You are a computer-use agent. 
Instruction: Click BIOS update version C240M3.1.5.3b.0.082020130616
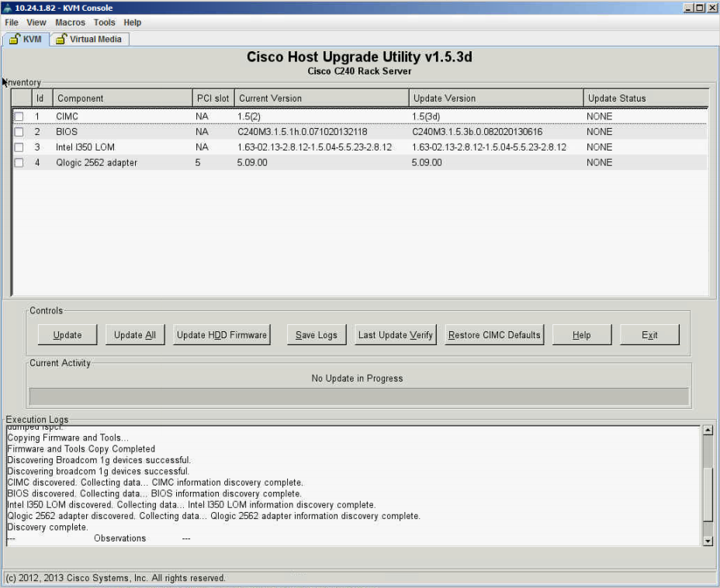tap(477, 132)
